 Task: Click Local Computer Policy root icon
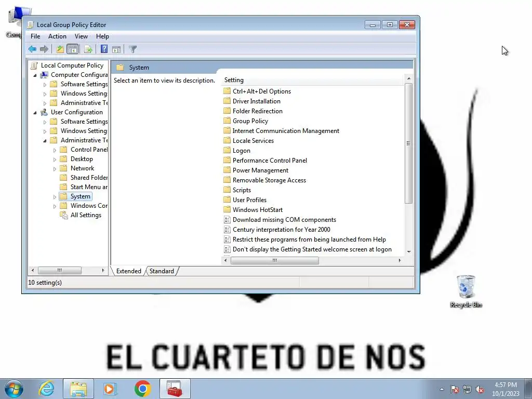pos(34,65)
